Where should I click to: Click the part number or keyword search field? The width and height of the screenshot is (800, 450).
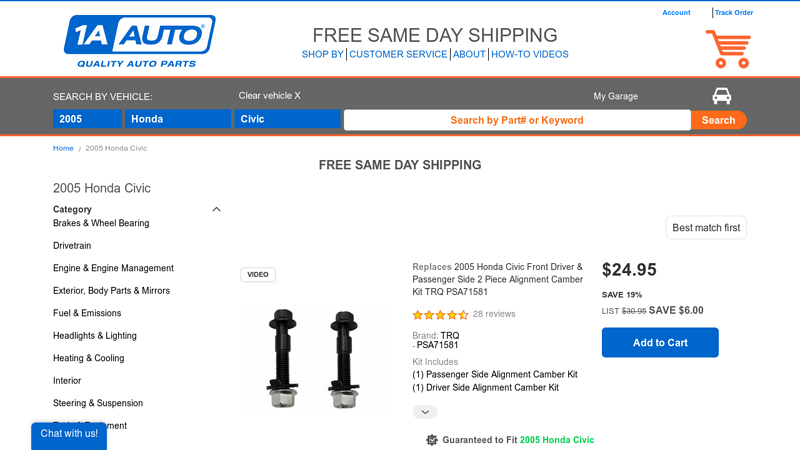(517, 120)
